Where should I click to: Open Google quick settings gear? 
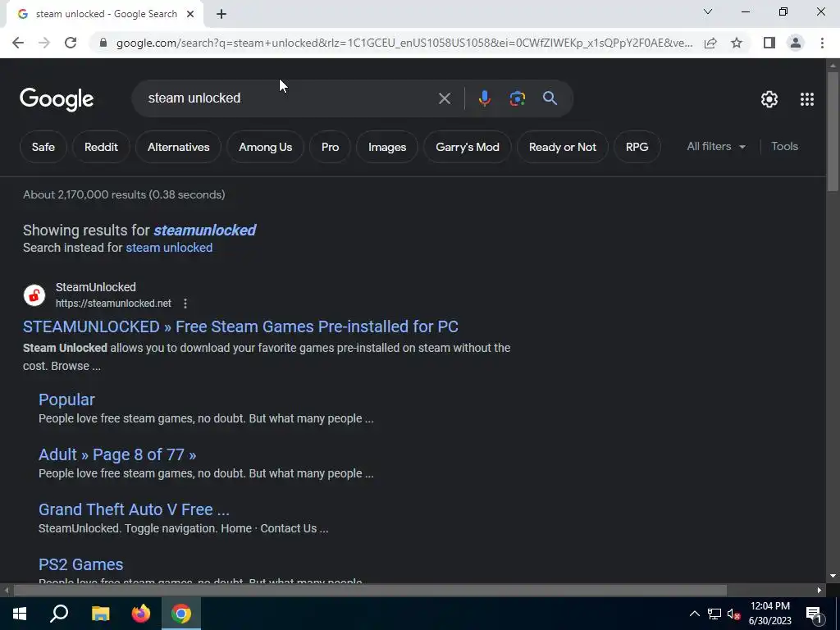769,99
